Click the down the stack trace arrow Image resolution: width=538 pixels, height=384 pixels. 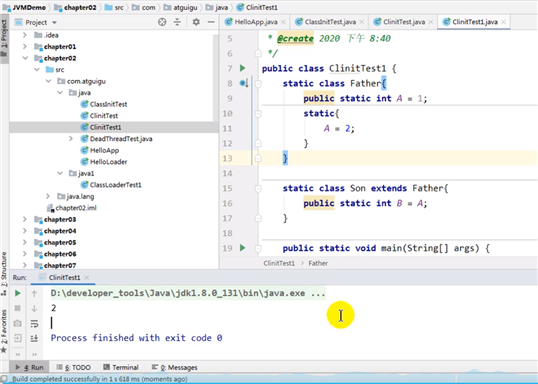click(34, 308)
